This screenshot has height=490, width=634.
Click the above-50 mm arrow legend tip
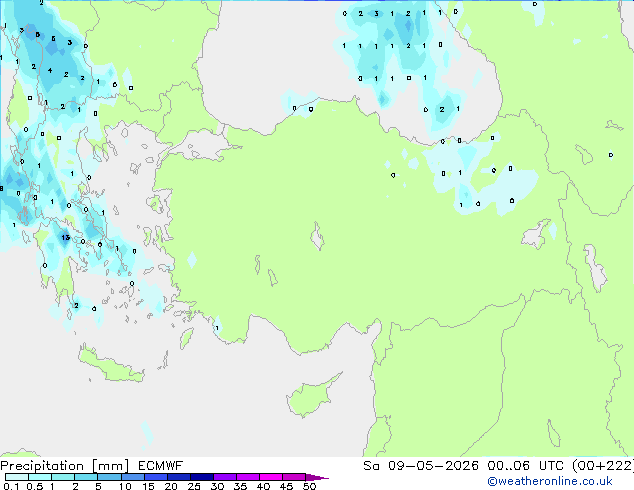(x=316, y=477)
